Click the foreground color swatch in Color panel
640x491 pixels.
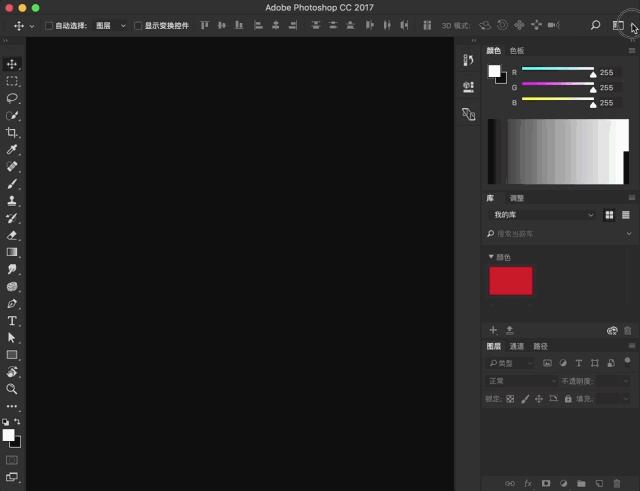click(494, 71)
